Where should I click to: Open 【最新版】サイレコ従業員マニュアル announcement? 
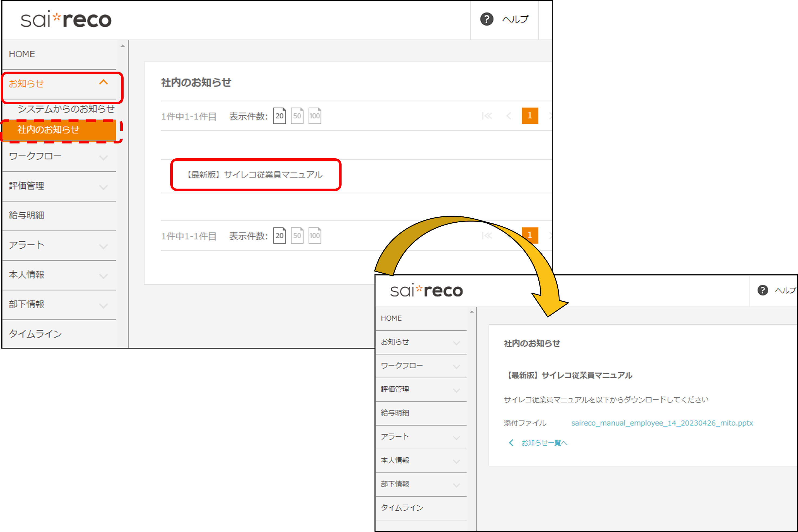tap(255, 175)
